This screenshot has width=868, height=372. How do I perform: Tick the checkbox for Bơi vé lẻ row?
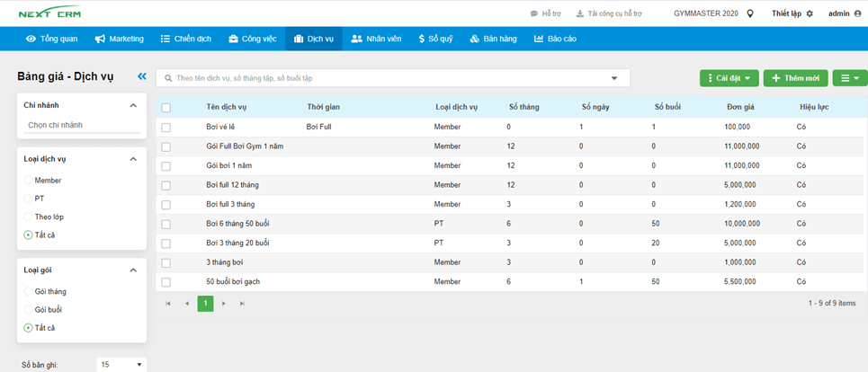pos(166,128)
